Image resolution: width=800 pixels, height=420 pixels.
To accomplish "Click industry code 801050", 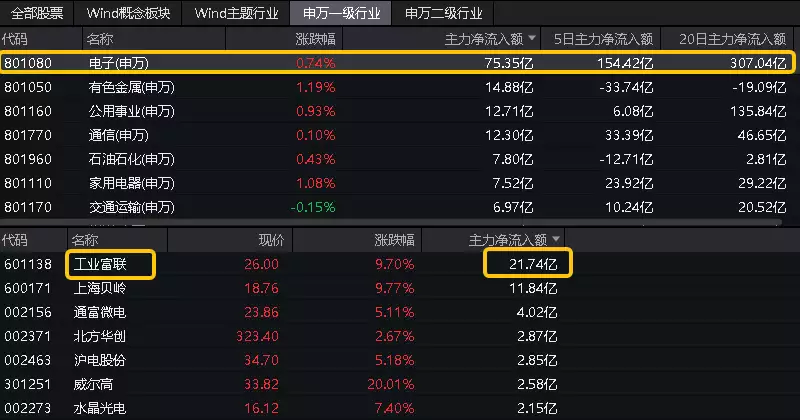I will 28,87.
